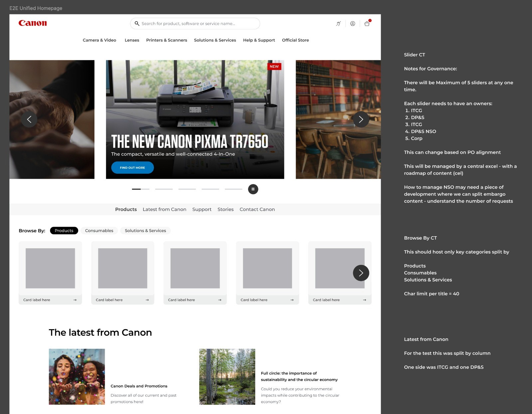This screenshot has width=532, height=414.
Task: Select fourth slider indicator
Action: (x=210, y=189)
